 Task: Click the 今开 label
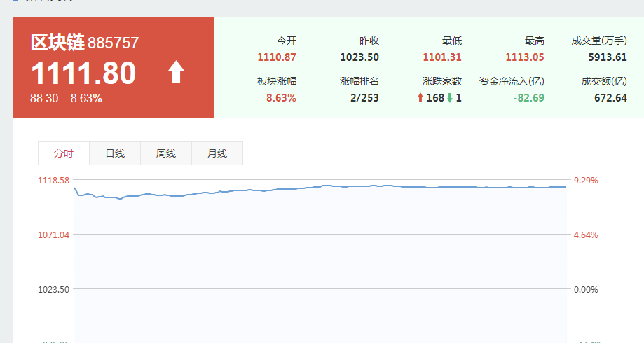pos(287,41)
